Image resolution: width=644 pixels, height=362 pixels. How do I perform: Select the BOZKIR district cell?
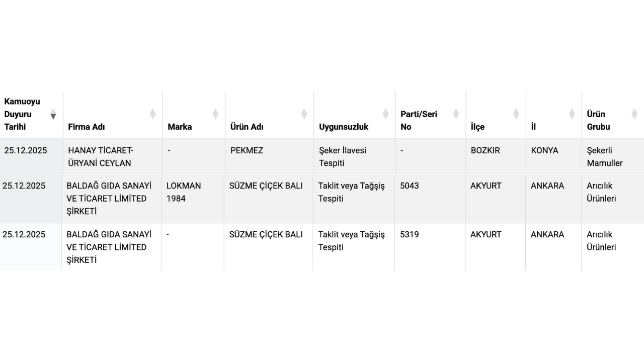[x=486, y=150]
